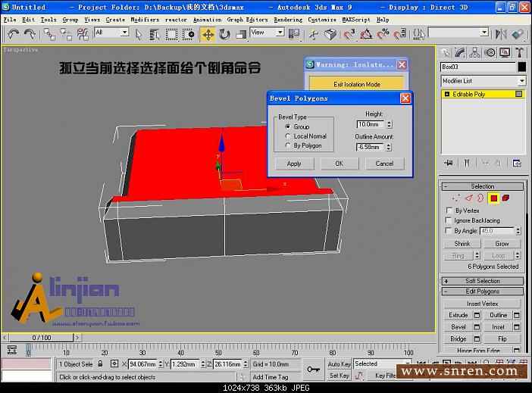532x393 pixels.
Task: Click the Exit Isolation Mode button
Action: (357, 84)
